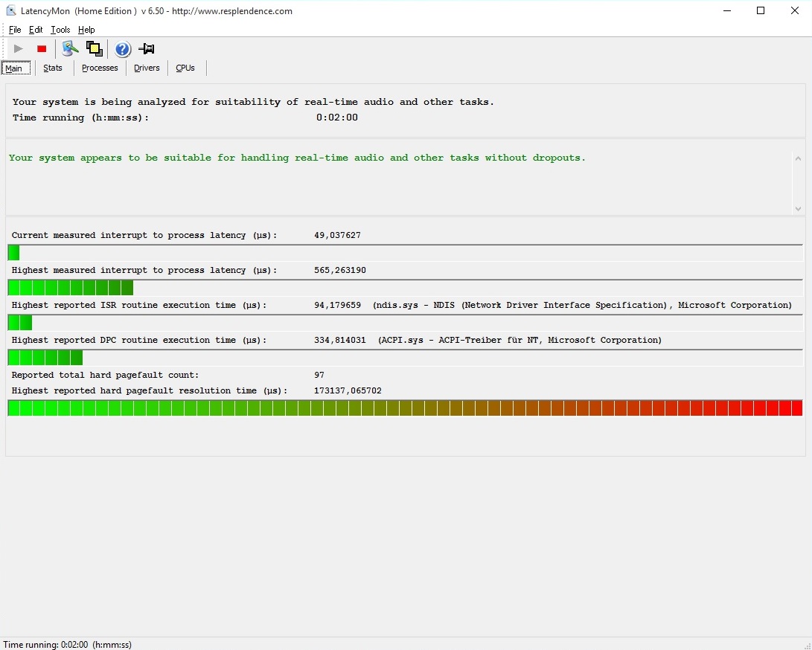This screenshot has width=812, height=650.
Task: Switch to the Processes tab
Action: pos(100,68)
